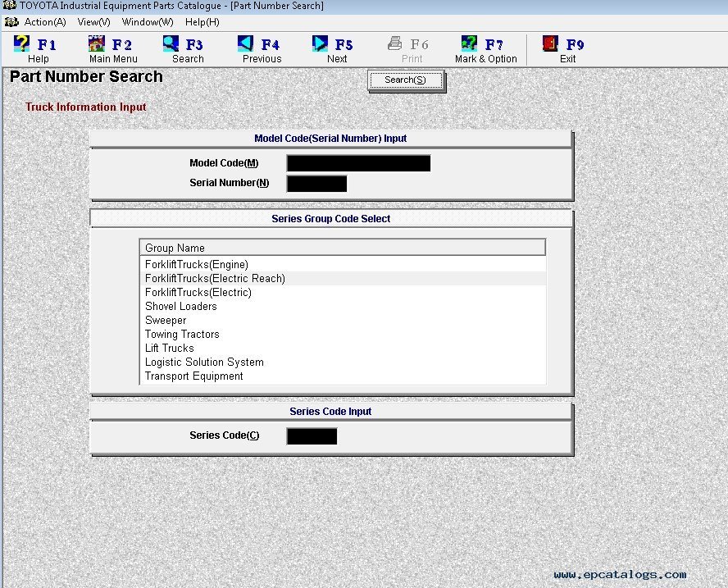Open the Help(H) menu
The width and height of the screenshot is (728, 588).
[202, 22]
